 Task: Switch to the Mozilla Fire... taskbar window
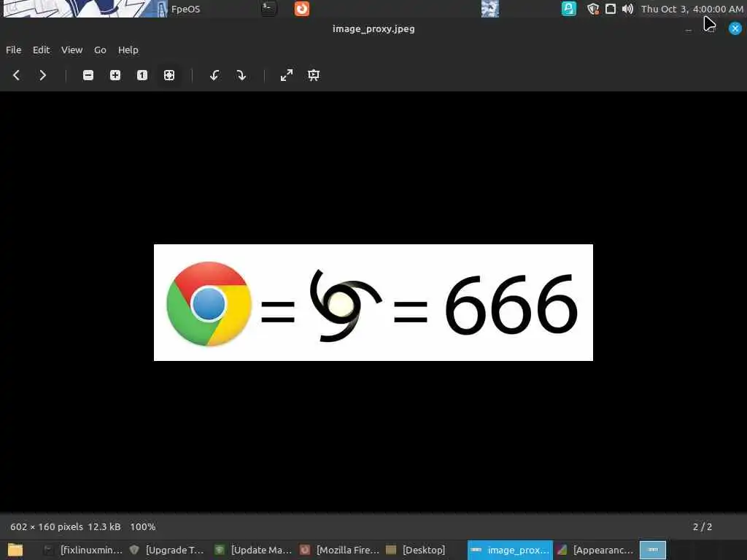click(339, 550)
